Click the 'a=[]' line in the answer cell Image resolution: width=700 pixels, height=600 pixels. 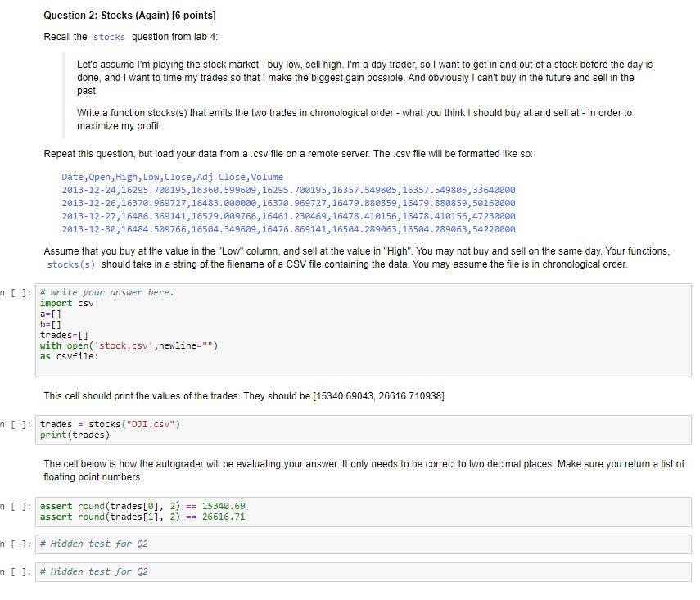51,314
